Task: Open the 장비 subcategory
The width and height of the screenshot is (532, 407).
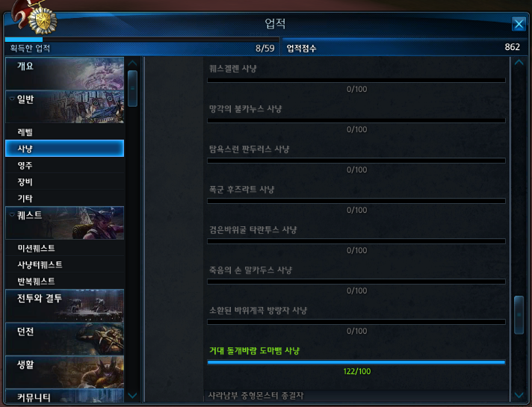Action: (x=65, y=181)
